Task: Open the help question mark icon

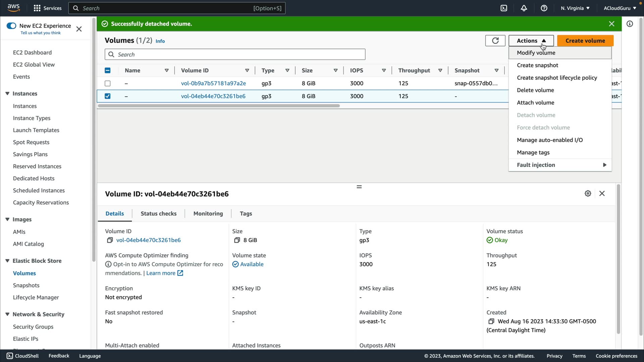Action: click(x=544, y=8)
